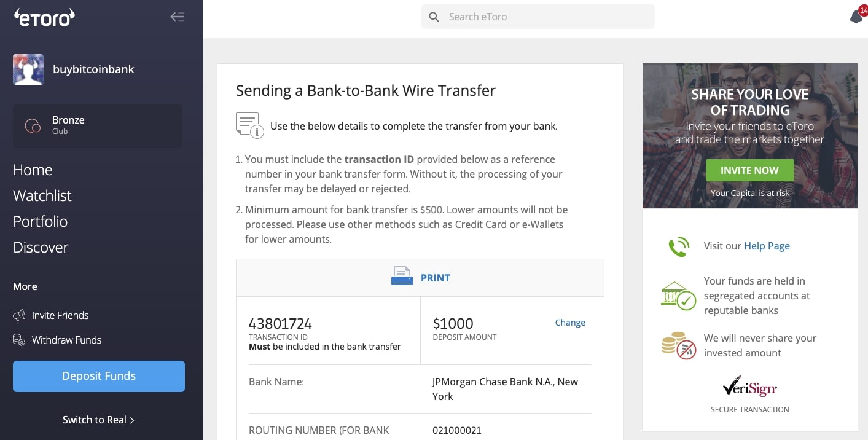Switch to Real account
This screenshot has height=440, width=868.
tap(98, 420)
